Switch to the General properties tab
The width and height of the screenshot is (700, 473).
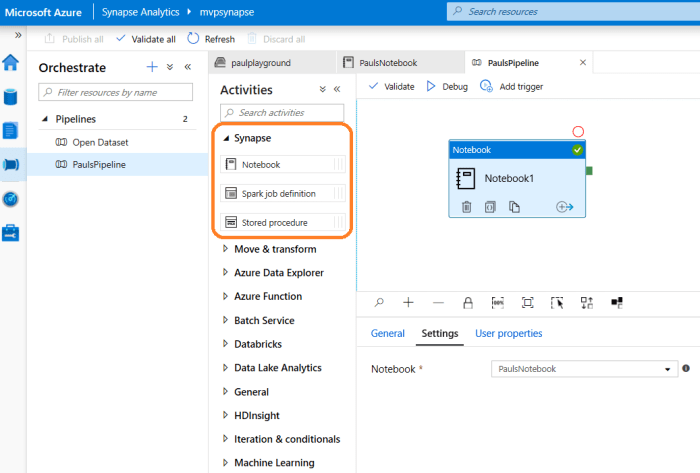[387, 333]
